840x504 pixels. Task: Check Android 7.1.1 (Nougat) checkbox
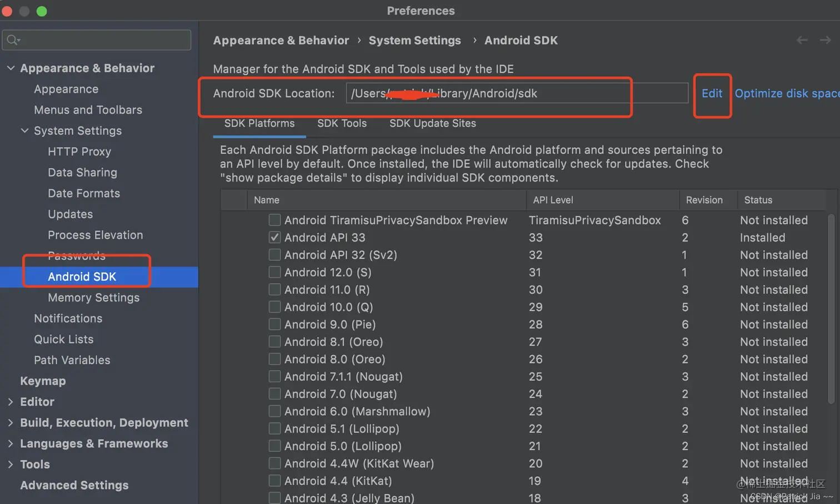(274, 376)
